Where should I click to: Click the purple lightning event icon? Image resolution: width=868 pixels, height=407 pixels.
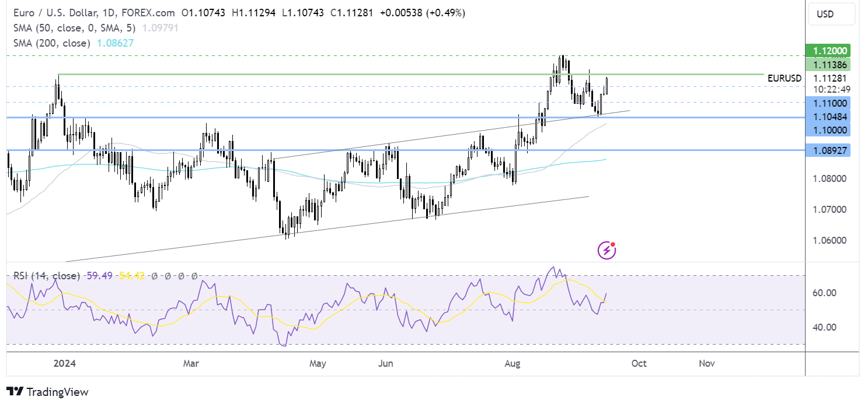[607, 251]
